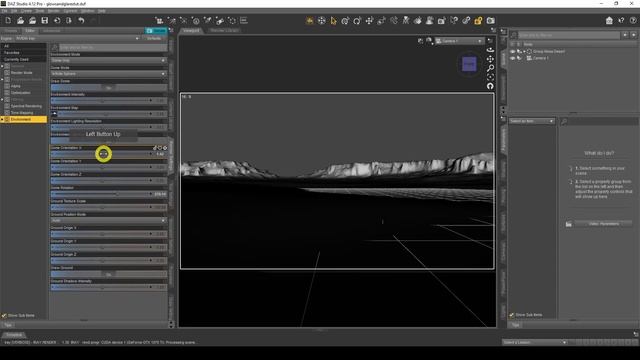The height and width of the screenshot is (360, 640).
Task: Click the viewport frame selection icon
Action: tap(490, 77)
